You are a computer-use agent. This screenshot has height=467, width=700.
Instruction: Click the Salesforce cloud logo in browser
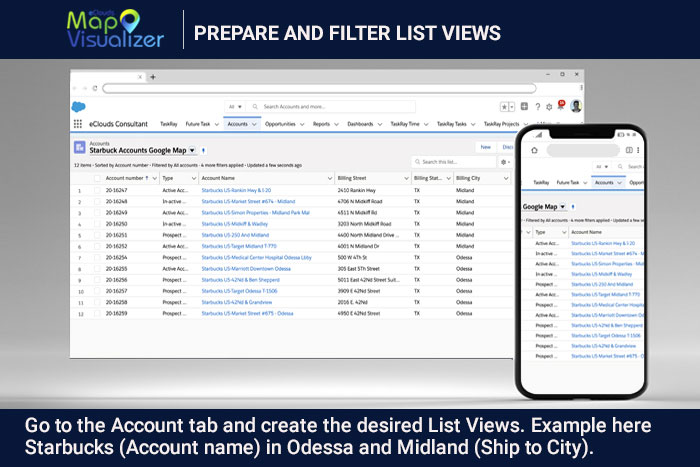(79, 107)
